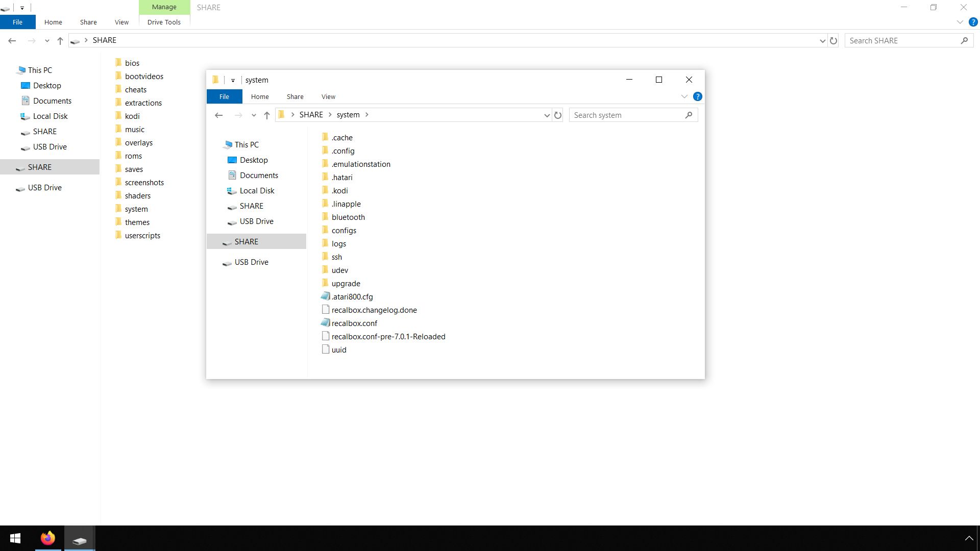
Task: Click Up arrow in SHARE window
Action: pos(60,41)
